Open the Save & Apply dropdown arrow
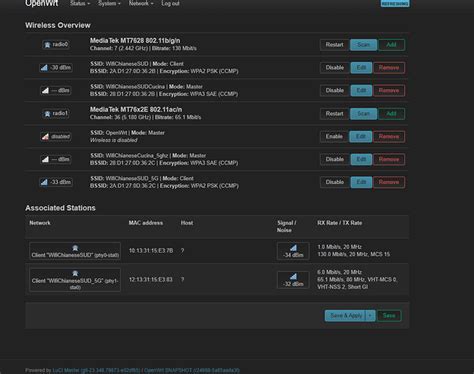 coord(370,315)
